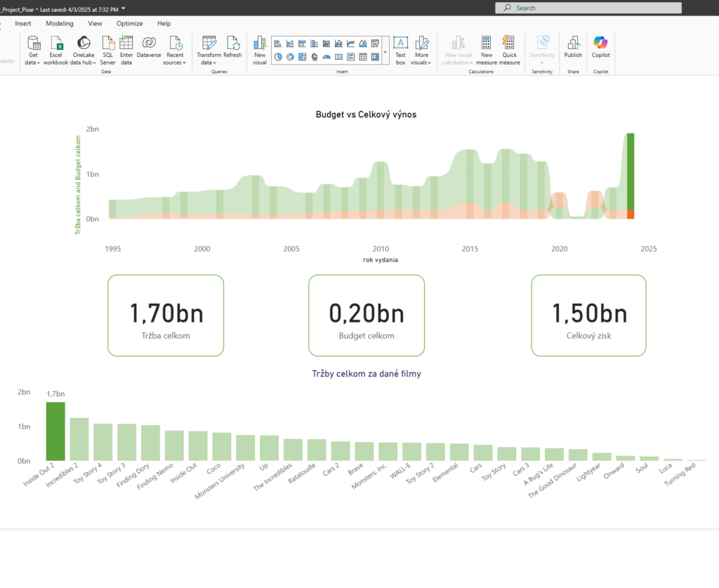Insert a New visual

click(260, 50)
